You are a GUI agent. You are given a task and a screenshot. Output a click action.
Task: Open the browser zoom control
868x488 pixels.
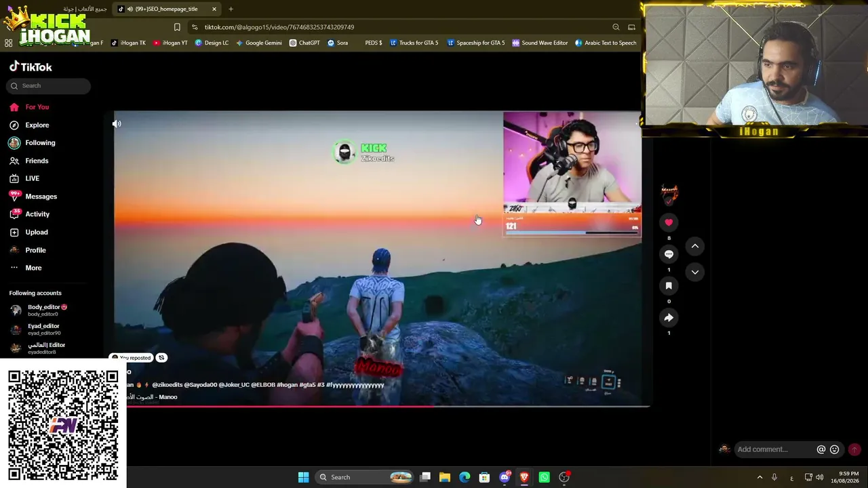point(616,27)
